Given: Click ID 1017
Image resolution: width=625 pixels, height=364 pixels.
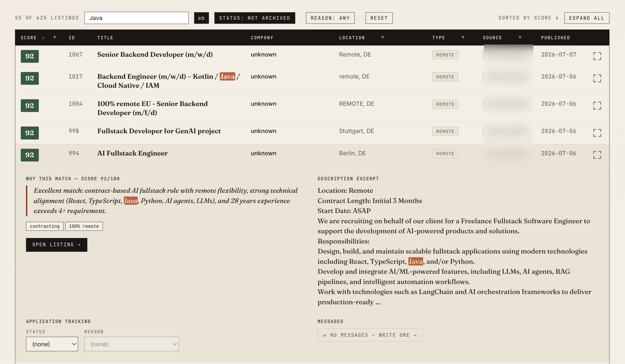Looking at the screenshot, I should (75, 77).
